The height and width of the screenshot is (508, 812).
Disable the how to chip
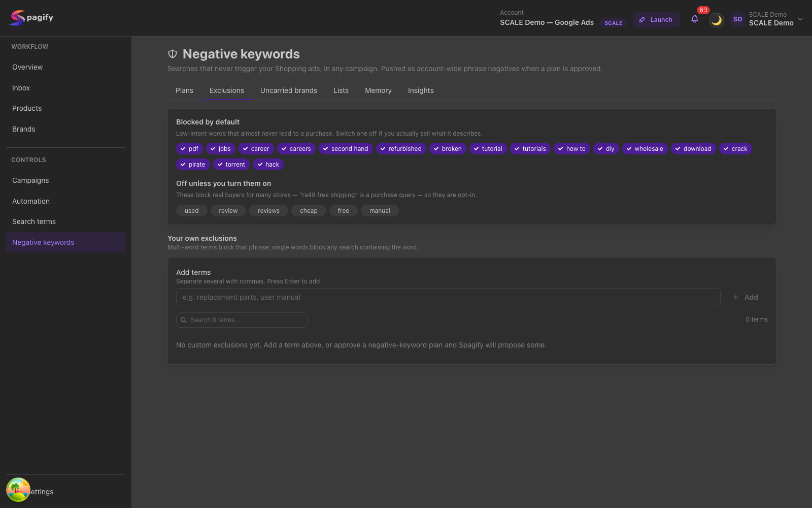click(x=572, y=149)
